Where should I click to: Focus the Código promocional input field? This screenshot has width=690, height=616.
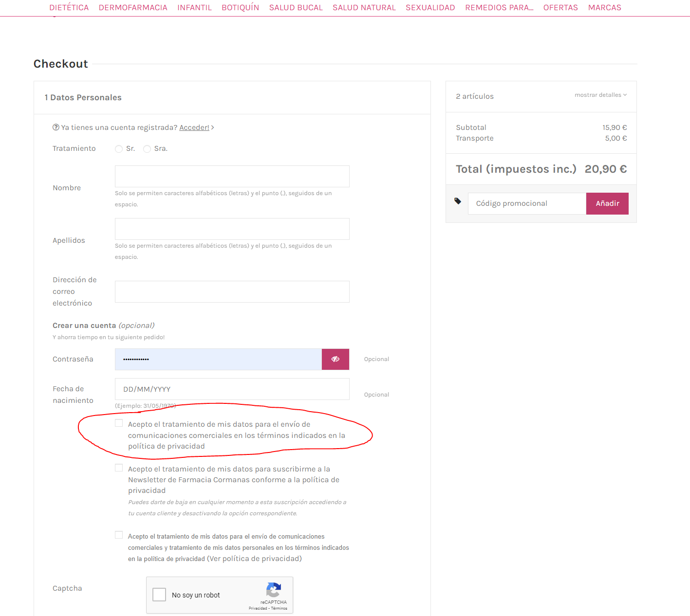point(527,203)
